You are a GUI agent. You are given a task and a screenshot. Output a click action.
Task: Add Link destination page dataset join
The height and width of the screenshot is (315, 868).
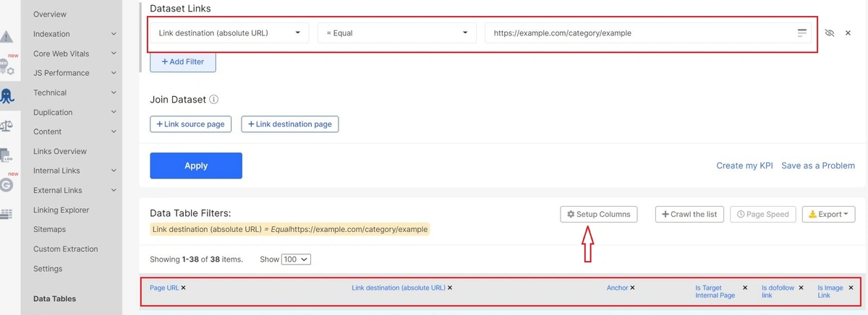[x=290, y=124]
